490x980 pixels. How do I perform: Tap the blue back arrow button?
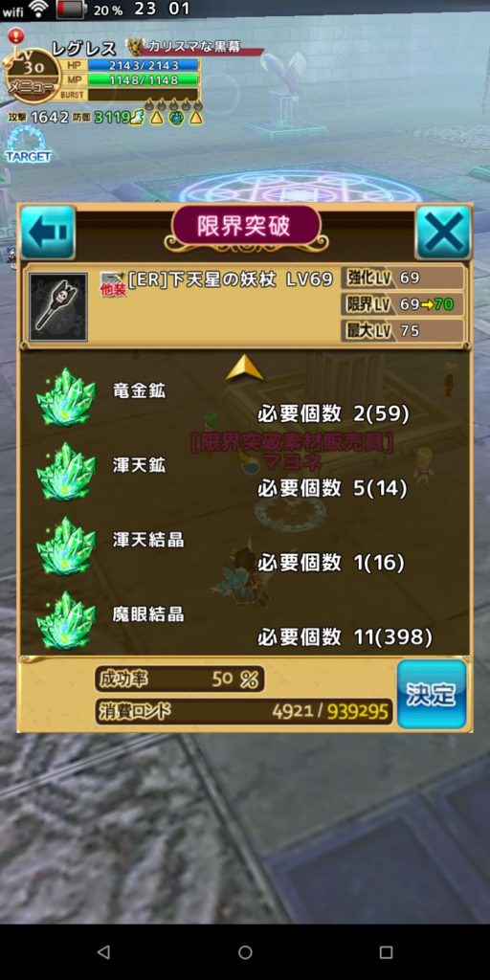[x=48, y=232]
